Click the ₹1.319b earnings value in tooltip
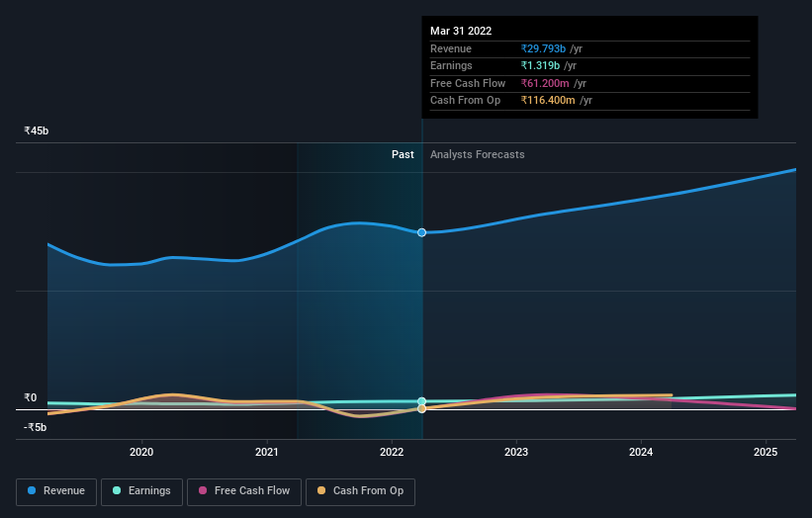 click(x=540, y=65)
